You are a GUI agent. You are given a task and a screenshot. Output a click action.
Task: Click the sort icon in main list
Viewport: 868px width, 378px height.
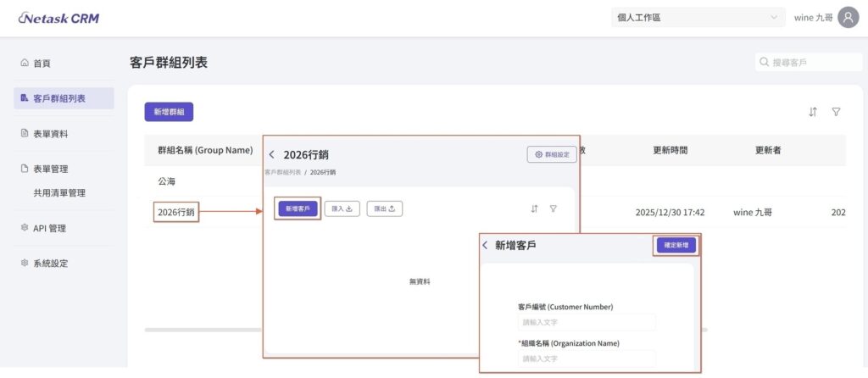tap(813, 112)
